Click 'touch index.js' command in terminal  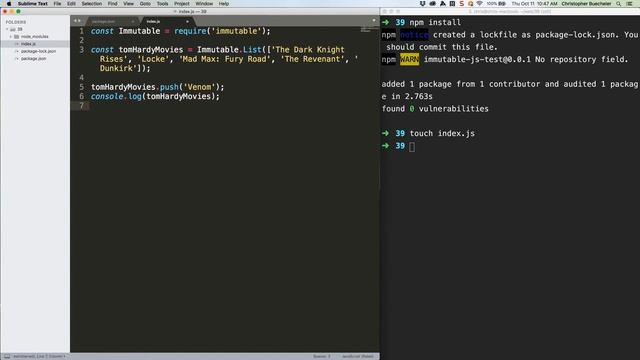[x=442, y=133]
